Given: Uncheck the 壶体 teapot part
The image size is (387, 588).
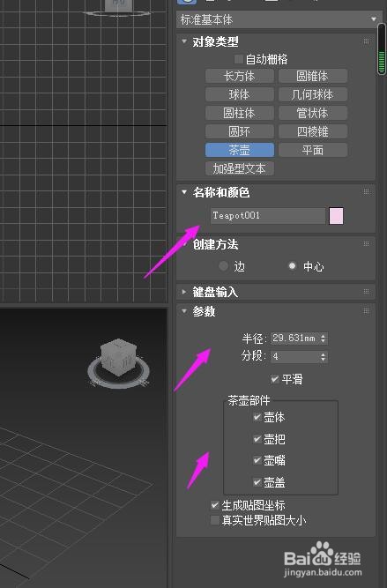Looking at the screenshot, I should click(257, 417).
